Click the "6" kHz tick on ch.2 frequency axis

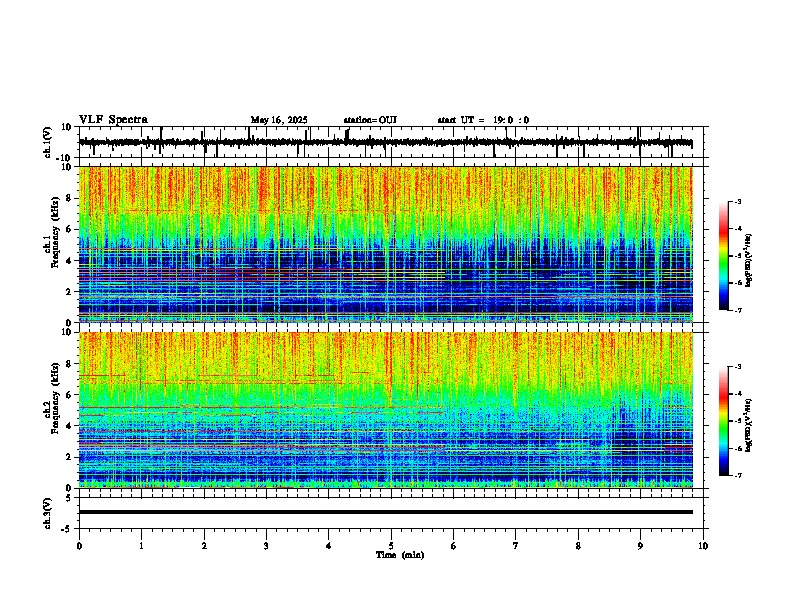[69, 394]
